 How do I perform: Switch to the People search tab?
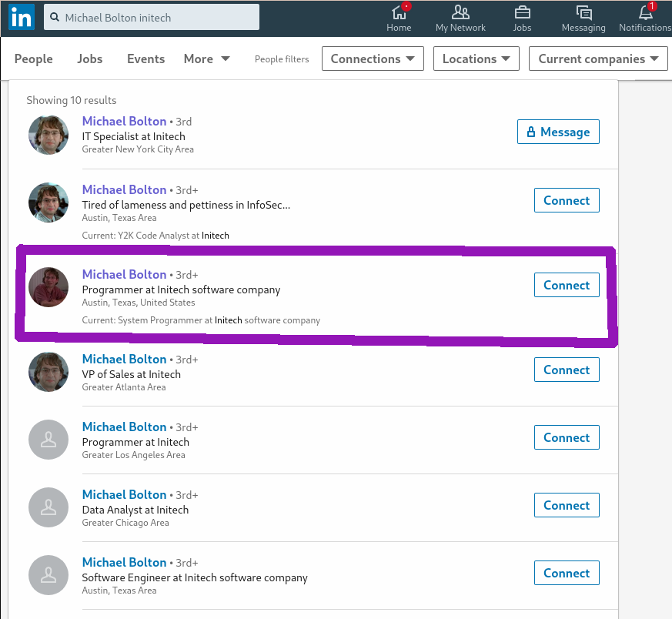pyautogui.click(x=34, y=59)
